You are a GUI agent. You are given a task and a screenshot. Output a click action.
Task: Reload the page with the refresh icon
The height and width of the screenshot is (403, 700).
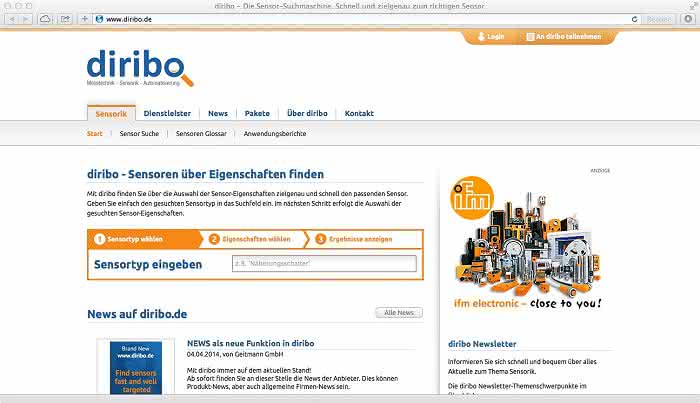point(634,19)
